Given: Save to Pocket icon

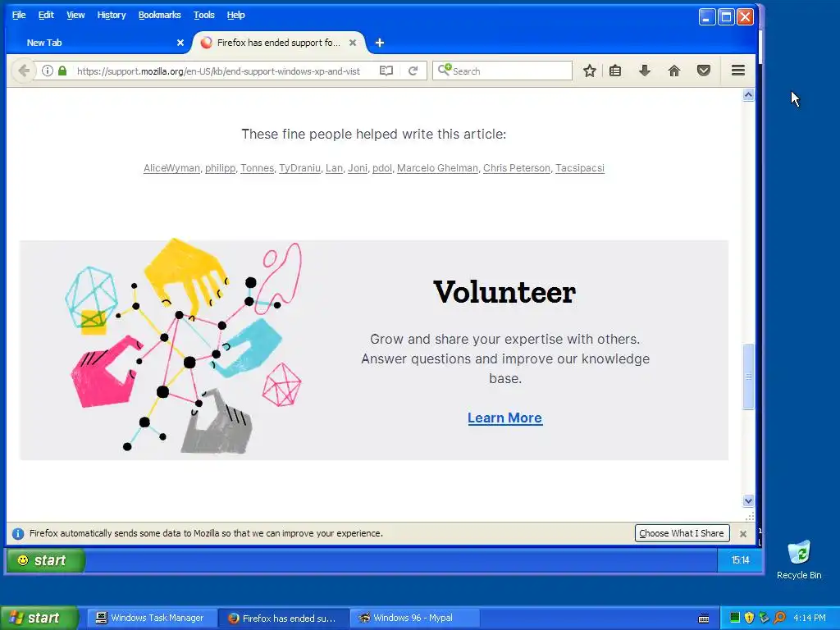Looking at the screenshot, I should (703, 71).
